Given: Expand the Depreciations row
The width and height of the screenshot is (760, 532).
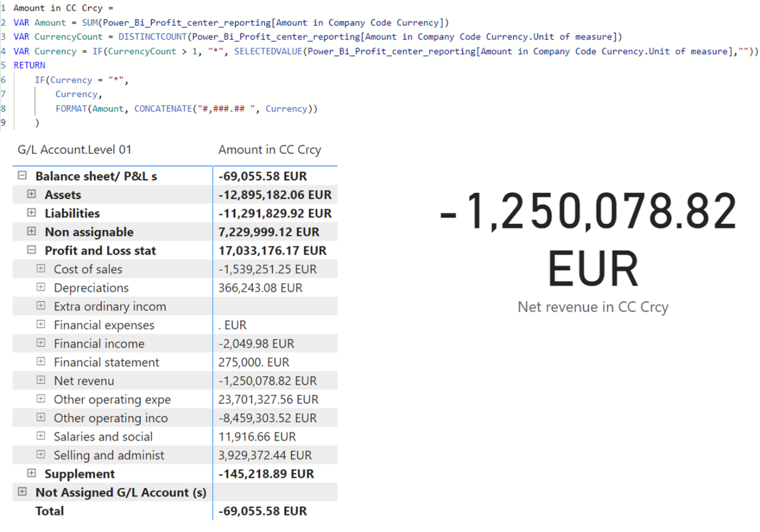Looking at the screenshot, I should (x=41, y=287).
